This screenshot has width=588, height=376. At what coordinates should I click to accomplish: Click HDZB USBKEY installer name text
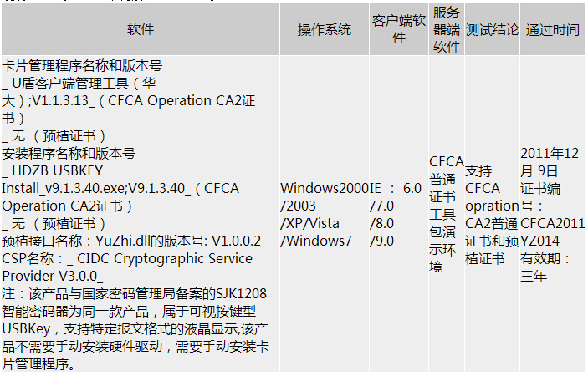coord(58,170)
